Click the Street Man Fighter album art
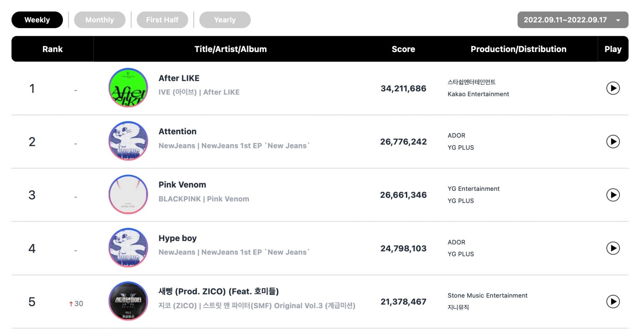Image resolution: width=644 pixels, height=333 pixels. tap(128, 301)
